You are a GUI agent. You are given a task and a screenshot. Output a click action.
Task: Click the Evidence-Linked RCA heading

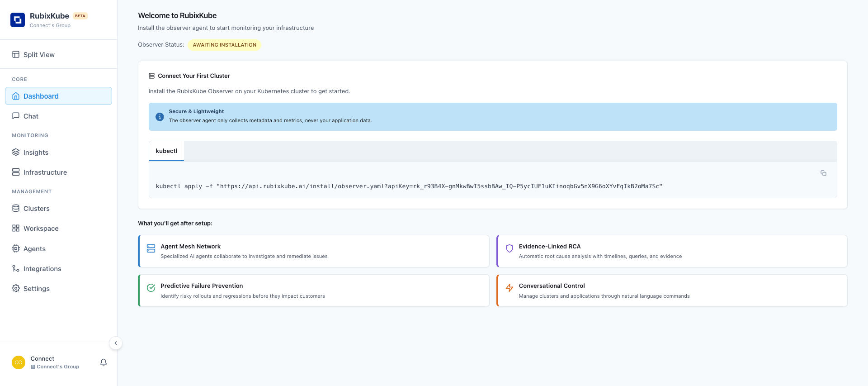(x=550, y=247)
